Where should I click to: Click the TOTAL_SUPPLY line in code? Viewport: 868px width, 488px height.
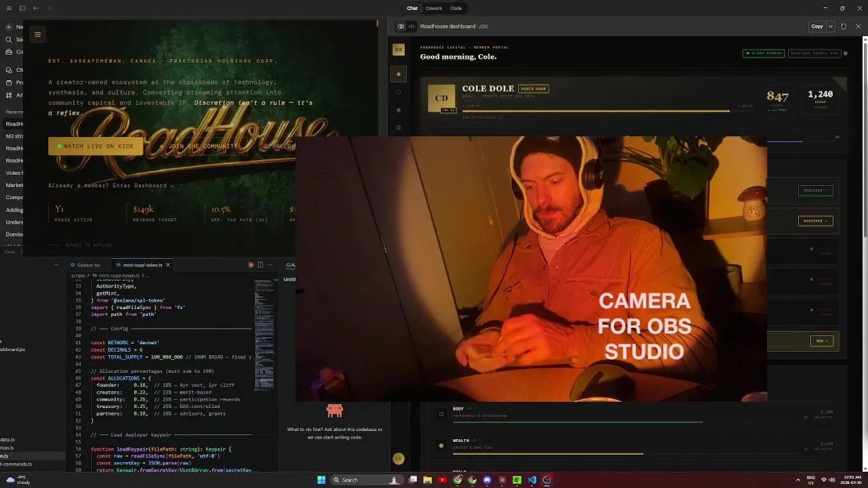pyautogui.click(x=171, y=357)
